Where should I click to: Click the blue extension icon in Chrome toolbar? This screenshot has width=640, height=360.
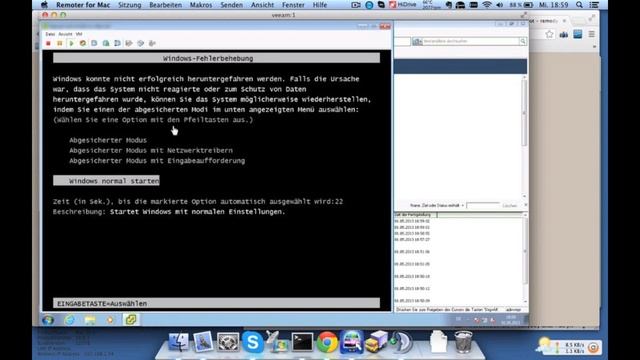pos(578,35)
